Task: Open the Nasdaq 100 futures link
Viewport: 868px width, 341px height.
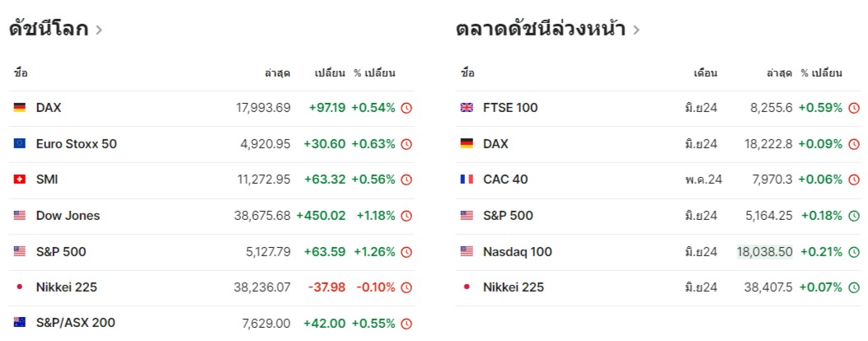Action: pos(518,252)
